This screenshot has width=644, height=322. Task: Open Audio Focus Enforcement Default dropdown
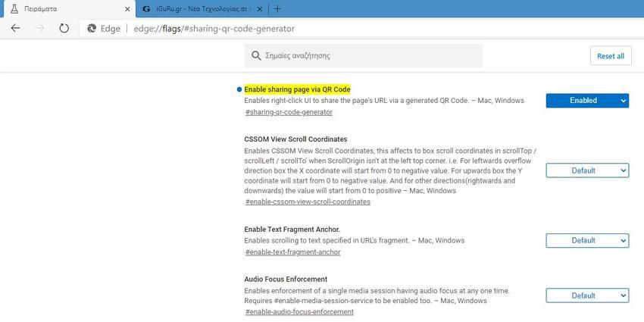(587, 295)
